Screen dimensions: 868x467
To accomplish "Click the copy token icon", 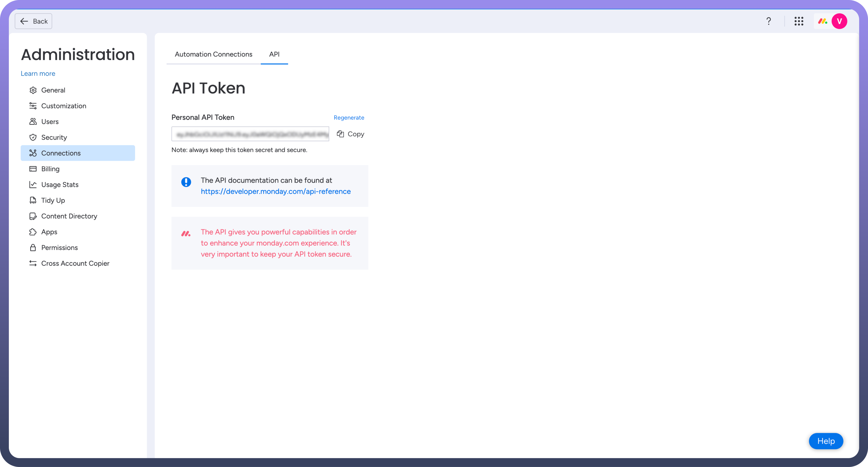I will [340, 134].
